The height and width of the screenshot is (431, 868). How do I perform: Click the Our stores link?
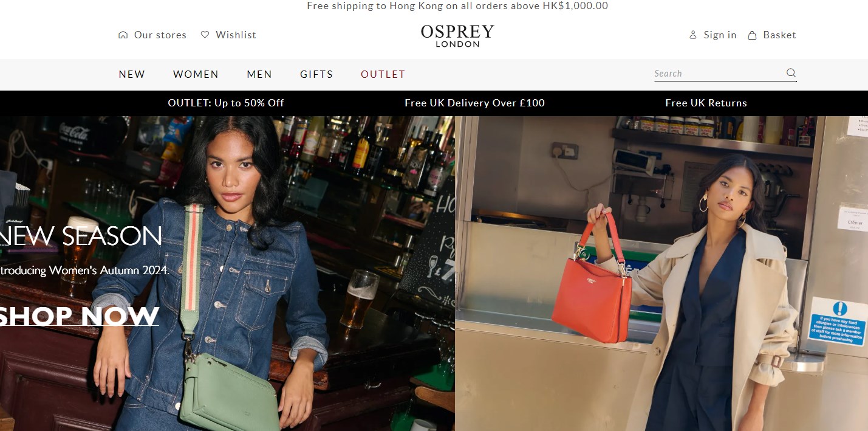coord(160,35)
